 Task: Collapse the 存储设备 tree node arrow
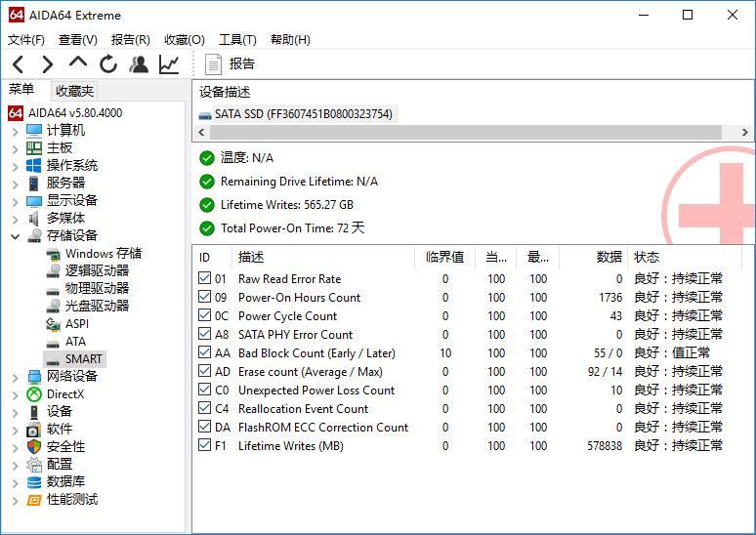16,236
